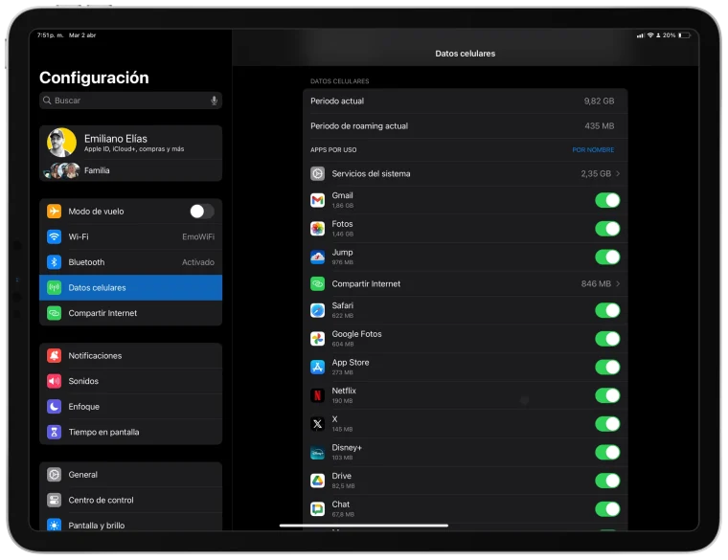Toggle the X app data switch
The width and height of the screenshot is (728, 560).
pyautogui.click(x=607, y=424)
